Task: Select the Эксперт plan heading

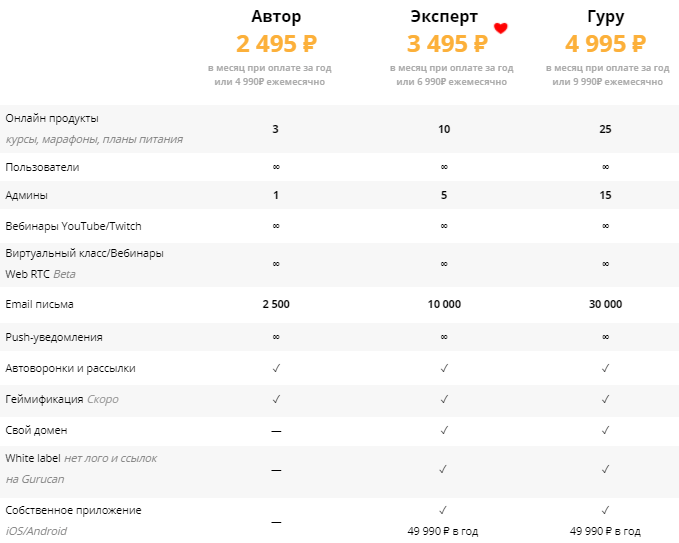Action: [x=444, y=17]
